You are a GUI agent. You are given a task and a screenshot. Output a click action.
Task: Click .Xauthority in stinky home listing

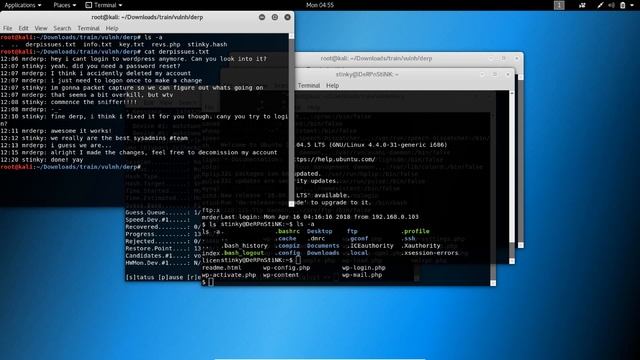pos(421,246)
